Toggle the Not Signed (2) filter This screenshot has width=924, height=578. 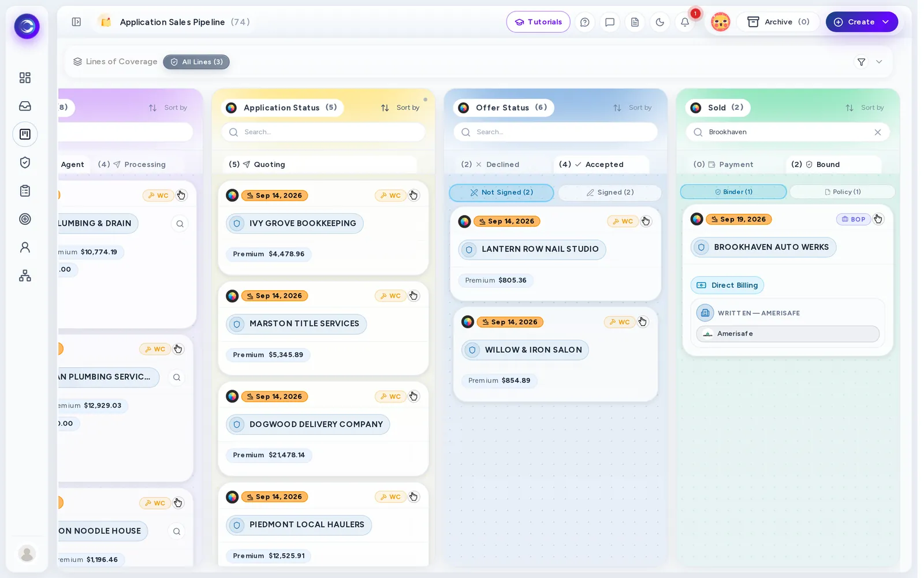point(501,192)
